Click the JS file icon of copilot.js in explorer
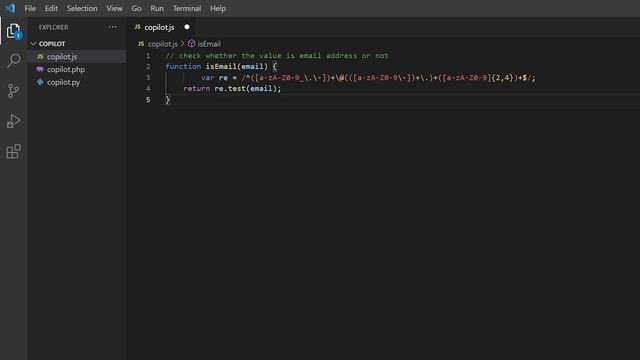The height and width of the screenshot is (360, 640). 40,56
